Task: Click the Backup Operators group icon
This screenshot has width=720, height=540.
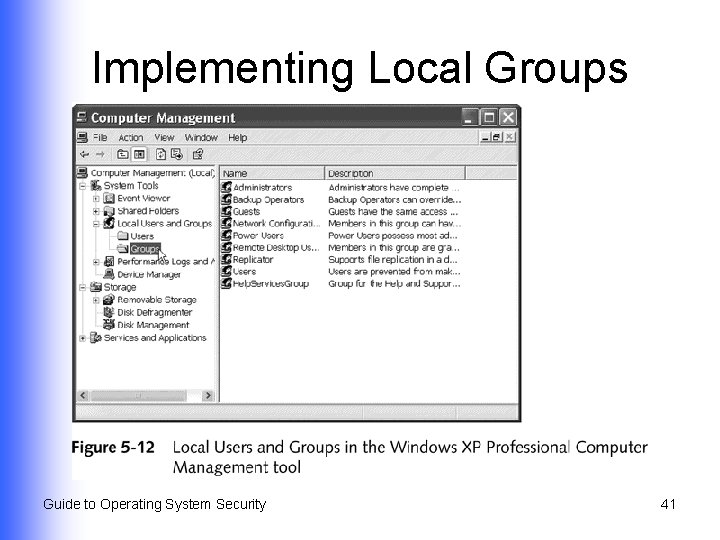Action: 226,199
